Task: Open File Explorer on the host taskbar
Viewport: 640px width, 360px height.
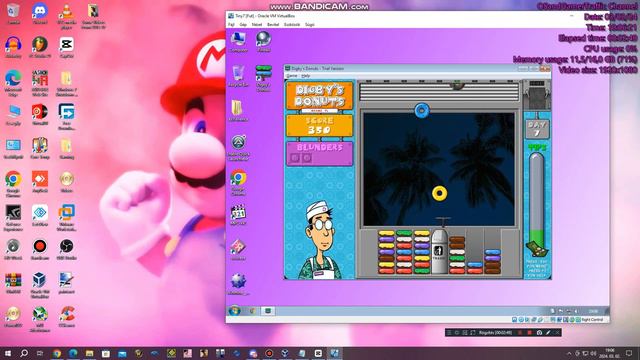Action: point(89,353)
